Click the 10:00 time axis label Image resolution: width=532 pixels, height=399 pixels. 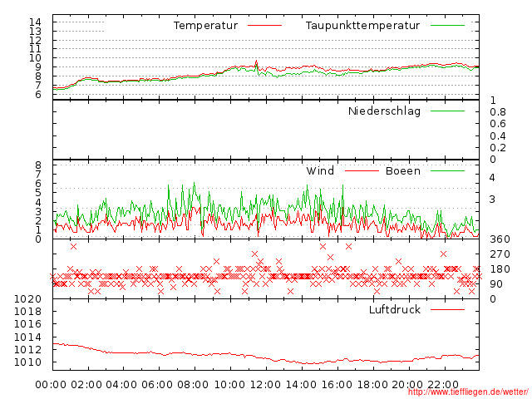[229, 385]
